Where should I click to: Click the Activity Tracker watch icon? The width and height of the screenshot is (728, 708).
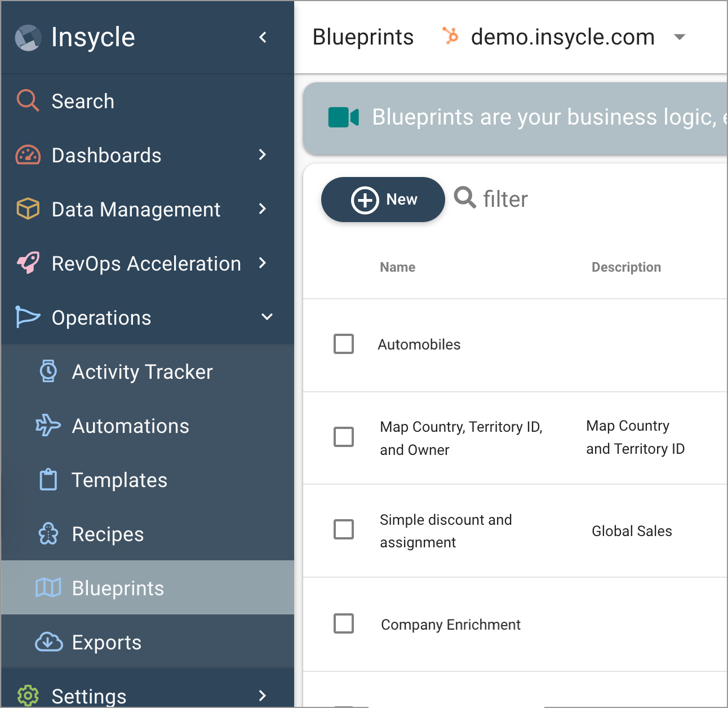(48, 371)
